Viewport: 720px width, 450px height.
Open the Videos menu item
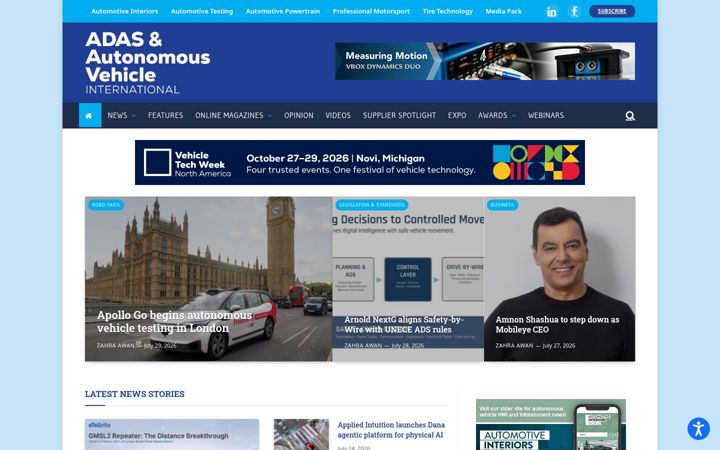[x=338, y=115]
